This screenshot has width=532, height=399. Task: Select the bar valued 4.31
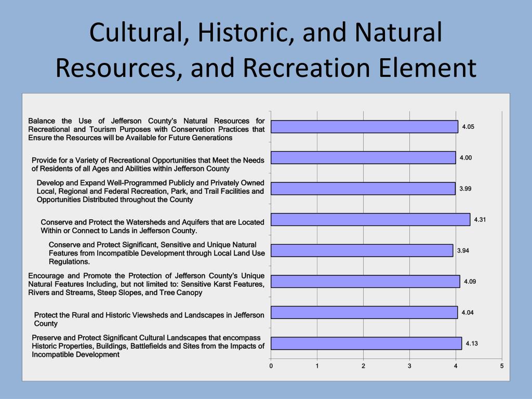[370, 220]
